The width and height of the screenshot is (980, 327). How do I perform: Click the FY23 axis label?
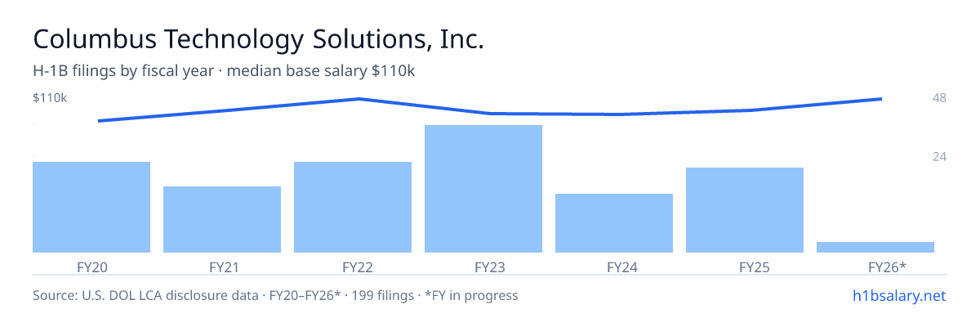pyautogui.click(x=483, y=267)
